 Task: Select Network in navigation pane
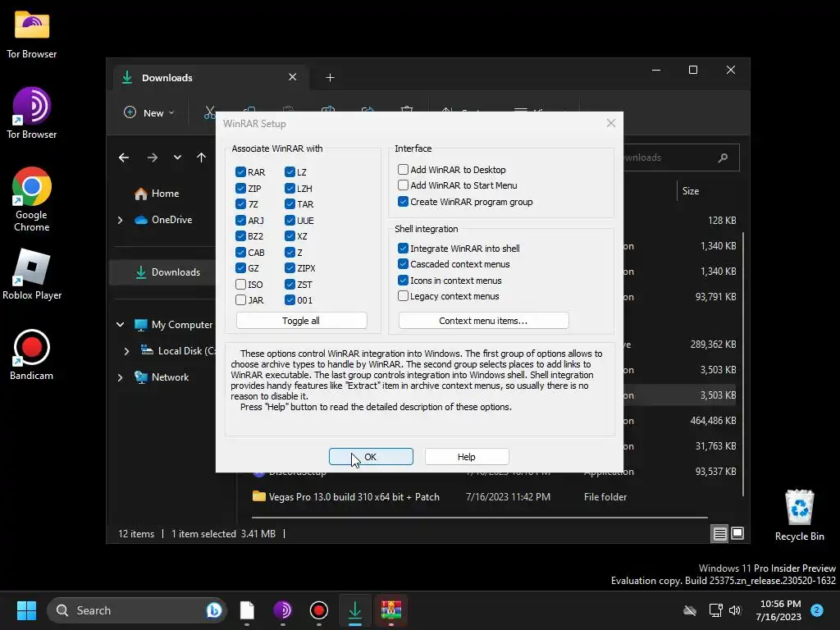click(x=162, y=377)
